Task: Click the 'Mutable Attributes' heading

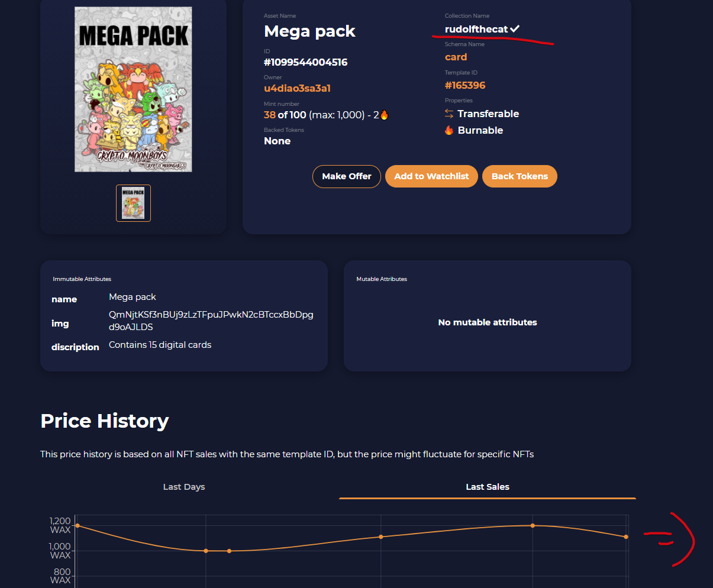Action: 382,279
